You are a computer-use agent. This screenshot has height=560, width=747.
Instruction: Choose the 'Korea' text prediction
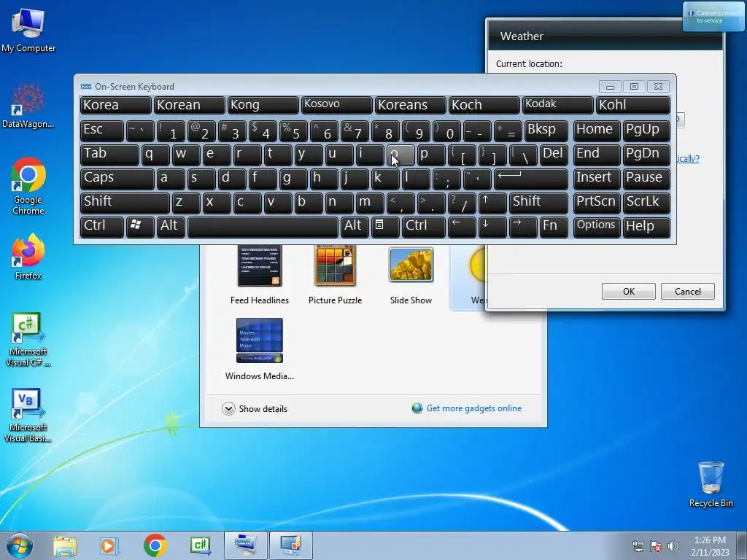[x=116, y=105]
